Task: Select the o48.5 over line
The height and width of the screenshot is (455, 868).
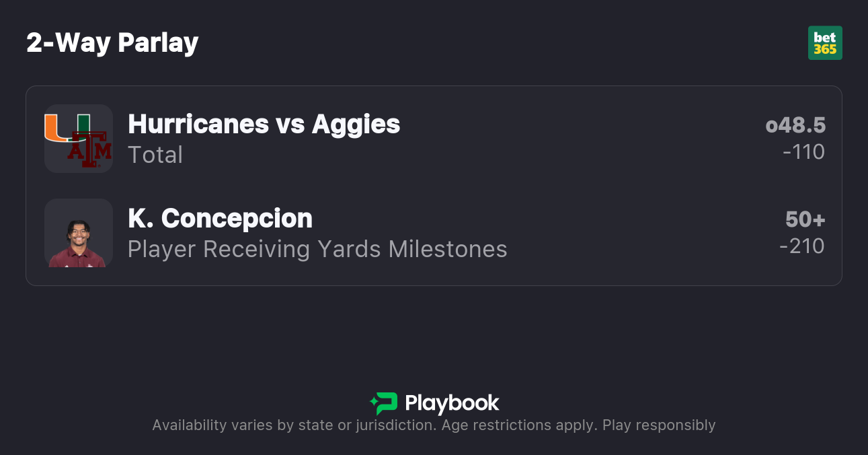Action: pos(795,125)
